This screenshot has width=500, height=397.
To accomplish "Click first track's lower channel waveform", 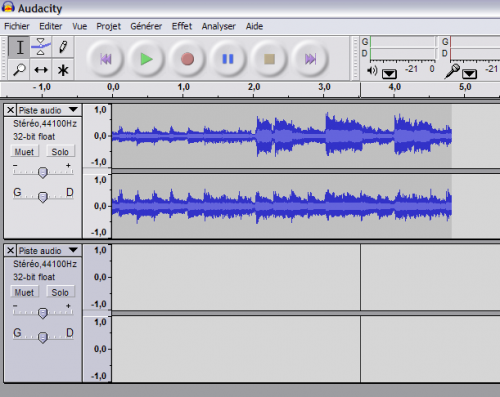I will click(282, 206).
